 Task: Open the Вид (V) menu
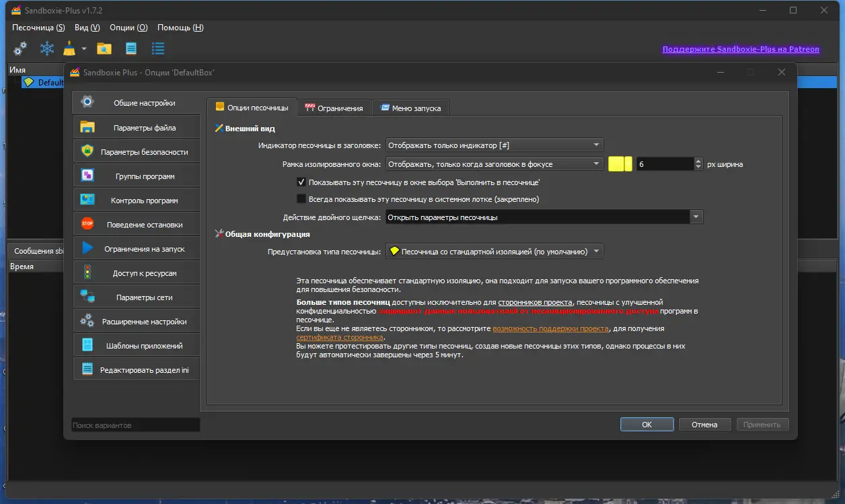87,28
